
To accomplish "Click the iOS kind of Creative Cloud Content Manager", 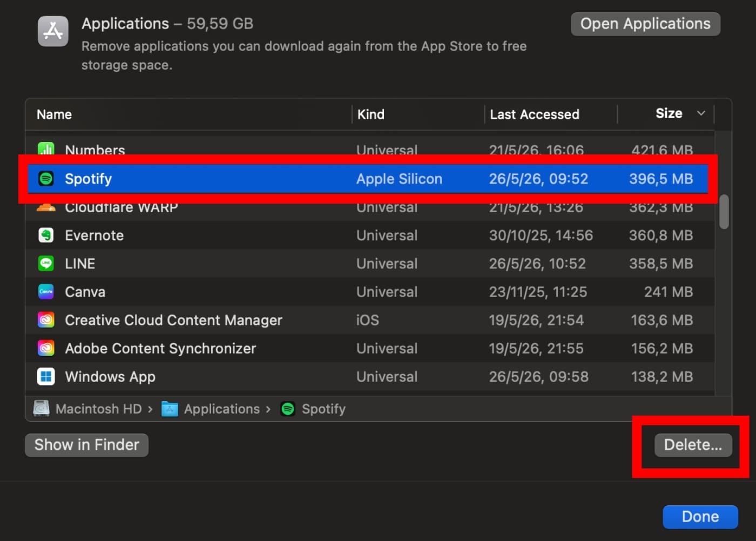I will click(x=368, y=320).
